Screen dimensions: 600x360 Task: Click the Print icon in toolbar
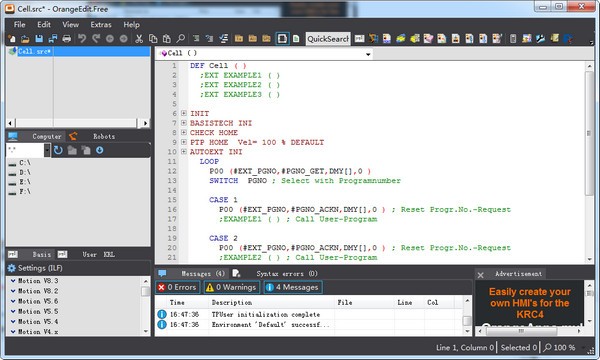coord(67,39)
